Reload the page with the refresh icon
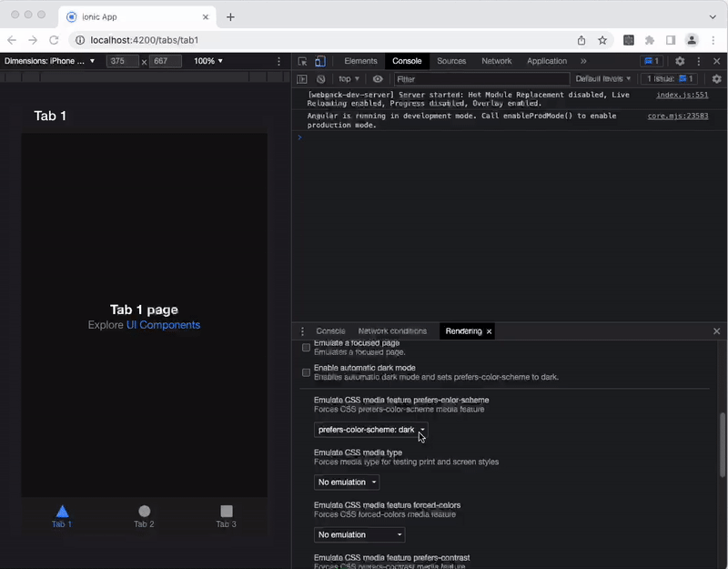Viewport: 728px width, 569px height. [54, 40]
